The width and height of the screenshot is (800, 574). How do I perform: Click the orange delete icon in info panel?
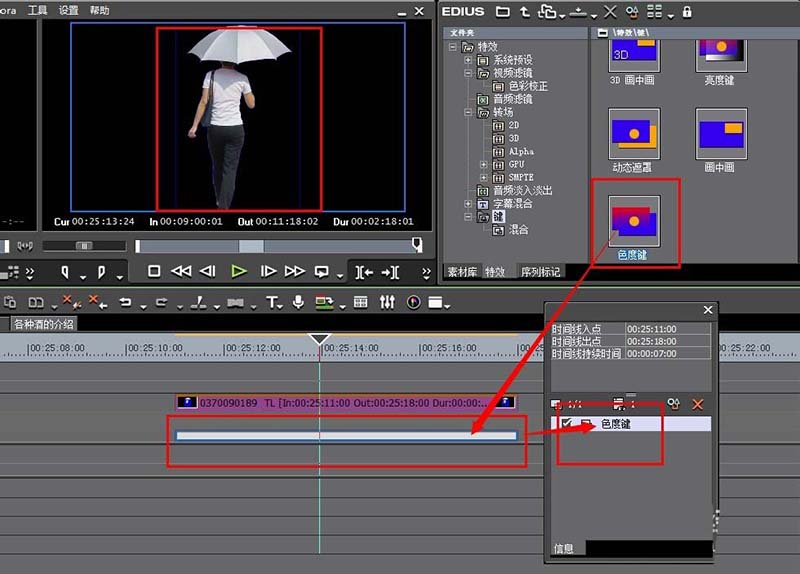697,405
